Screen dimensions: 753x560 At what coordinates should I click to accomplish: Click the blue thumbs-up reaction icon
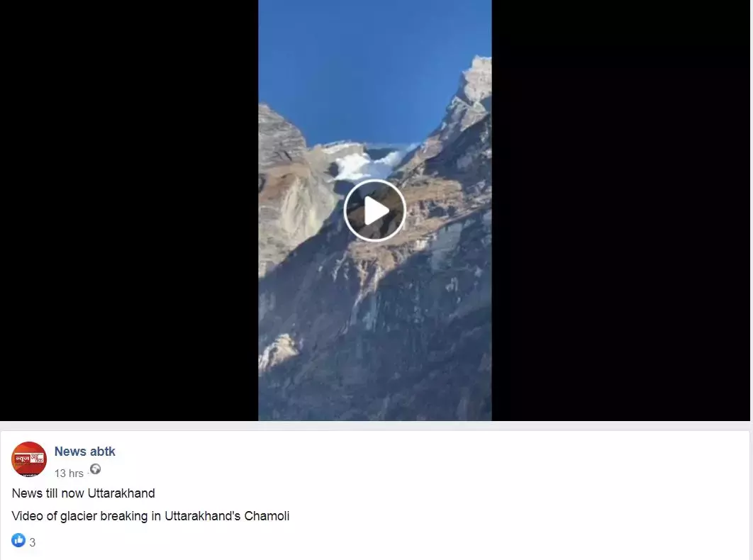pyautogui.click(x=18, y=540)
